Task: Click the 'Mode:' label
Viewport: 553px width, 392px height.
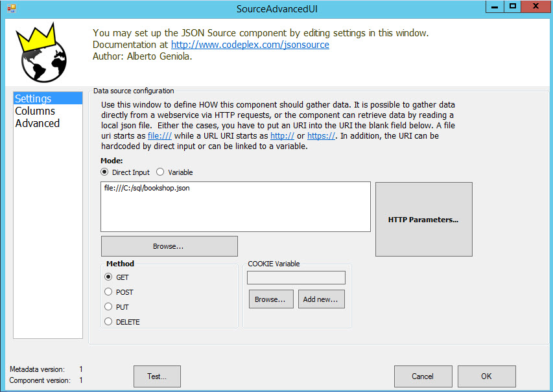Action: (112, 161)
